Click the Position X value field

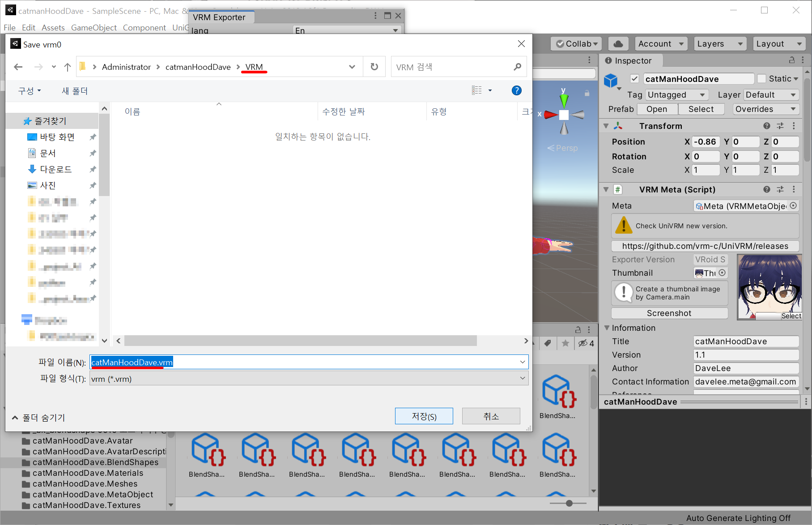[x=706, y=142]
